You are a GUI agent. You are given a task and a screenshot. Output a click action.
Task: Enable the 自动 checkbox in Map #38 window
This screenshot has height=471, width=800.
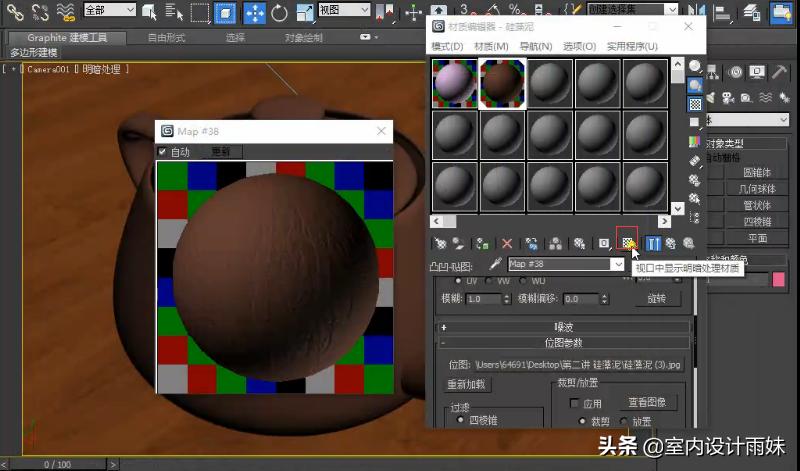pos(163,152)
